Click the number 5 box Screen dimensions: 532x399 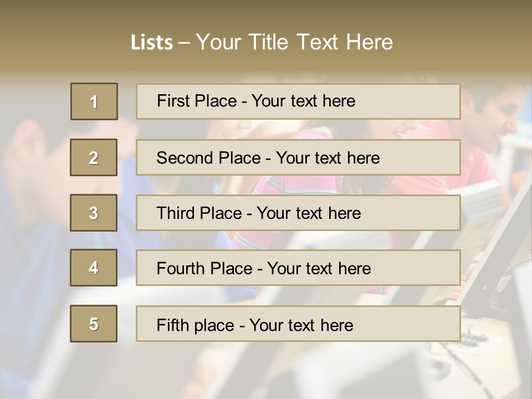pyautogui.click(x=94, y=324)
